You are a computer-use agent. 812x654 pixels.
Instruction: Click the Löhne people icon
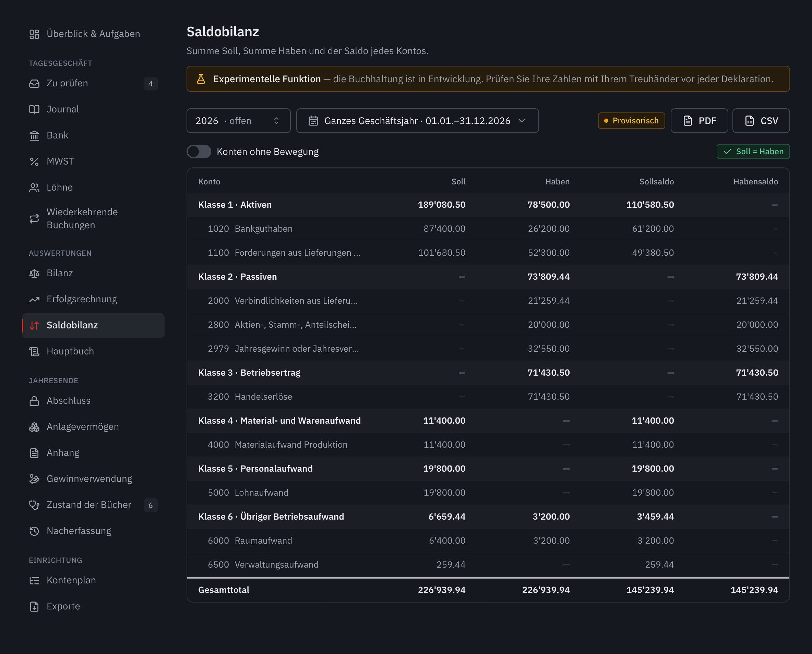coord(34,187)
